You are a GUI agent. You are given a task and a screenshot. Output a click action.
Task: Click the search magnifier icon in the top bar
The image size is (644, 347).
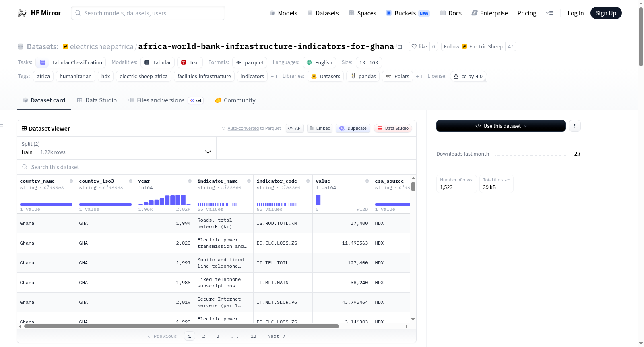tap(78, 13)
